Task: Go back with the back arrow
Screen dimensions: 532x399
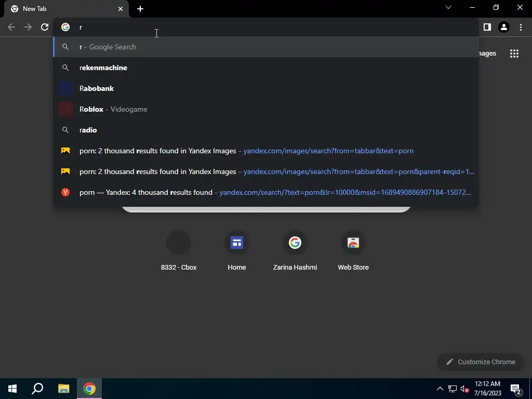Action: point(11,27)
